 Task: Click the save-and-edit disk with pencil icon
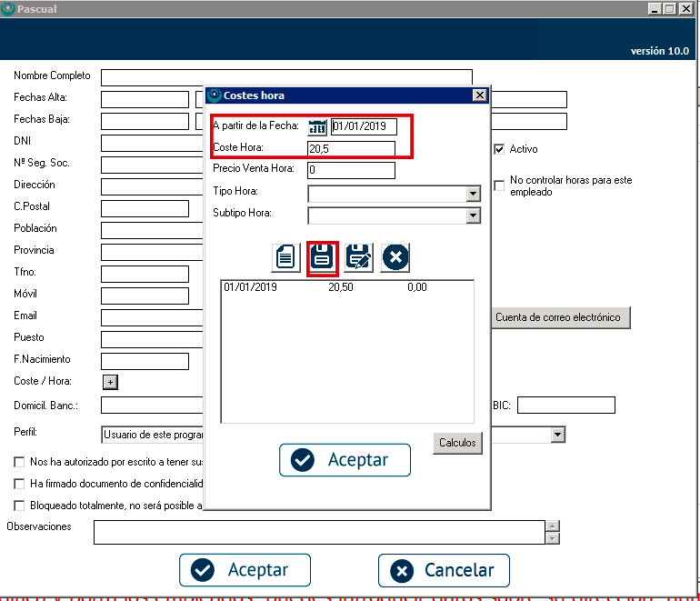tap(359, 257)
